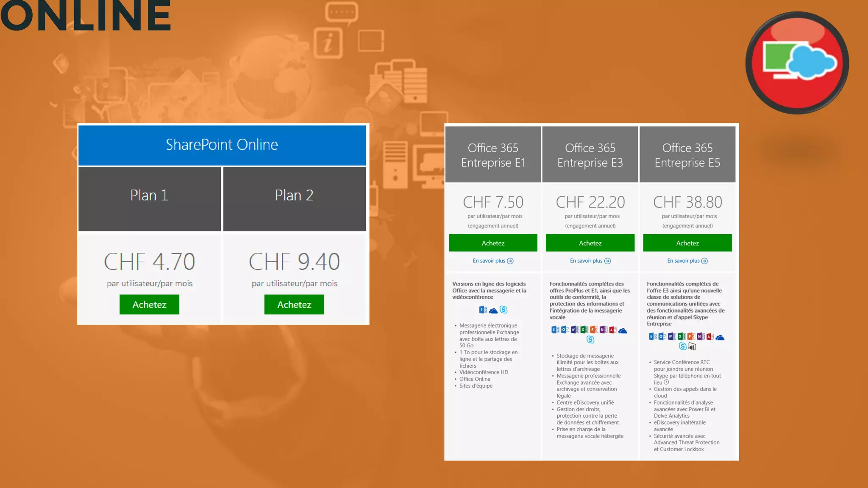Viewport: 868px width, 488px height.
Task: Click Achetez for Office 365 Entreprise E5
Action: tap(687, 243)
